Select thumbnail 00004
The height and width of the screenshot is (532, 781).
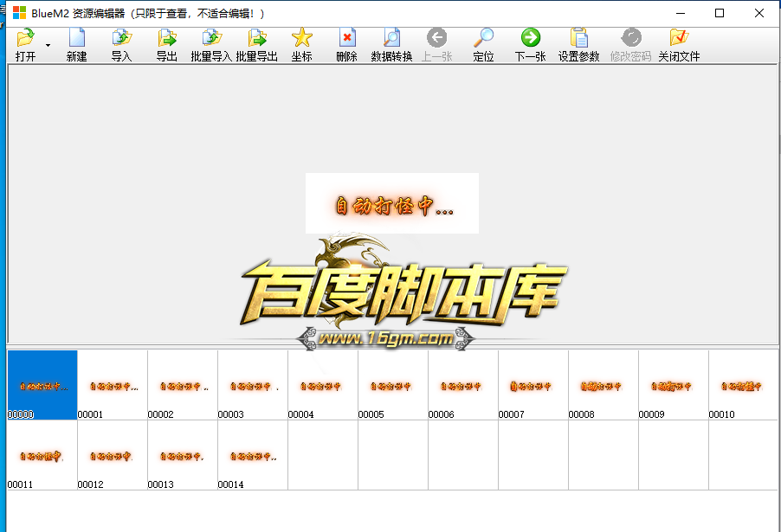pos(323,385)
